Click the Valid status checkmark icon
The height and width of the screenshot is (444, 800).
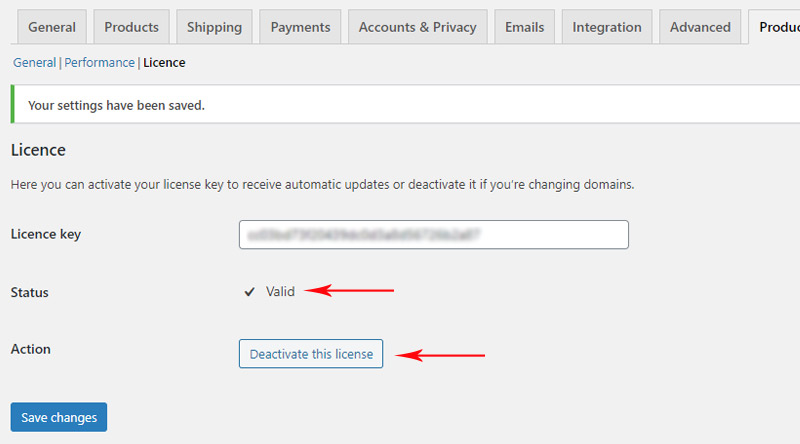tap(249, 292)
